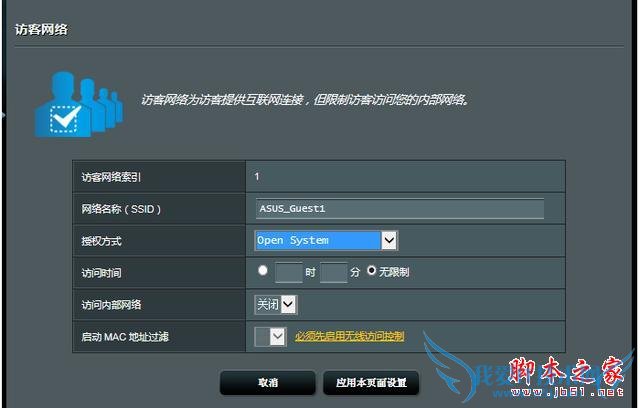The height and width of the screenshot is (408, 640).
Task: Open the 启动 MAC 地址过滤 dropdown
Action: [270, 337]
